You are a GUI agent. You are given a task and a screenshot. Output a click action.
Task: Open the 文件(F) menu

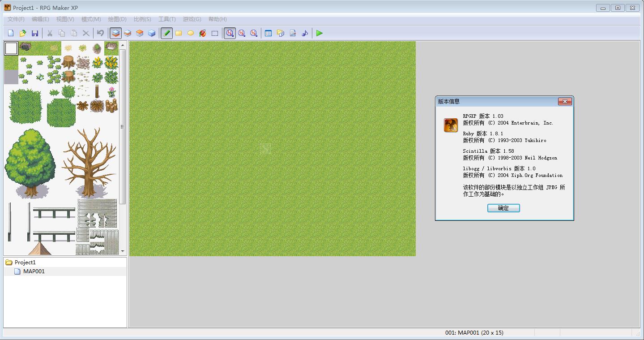(x=16, y=19)
